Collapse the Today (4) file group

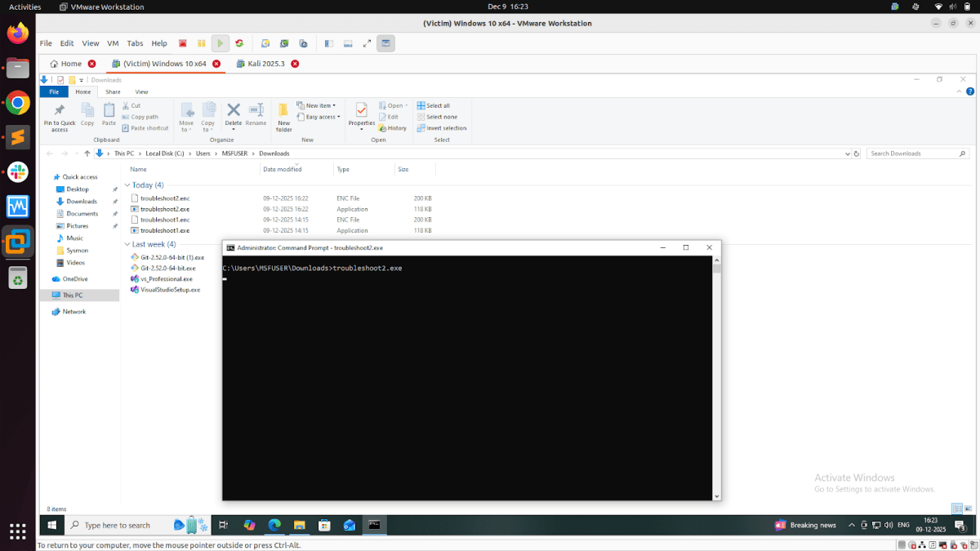(x=128, y=184)
